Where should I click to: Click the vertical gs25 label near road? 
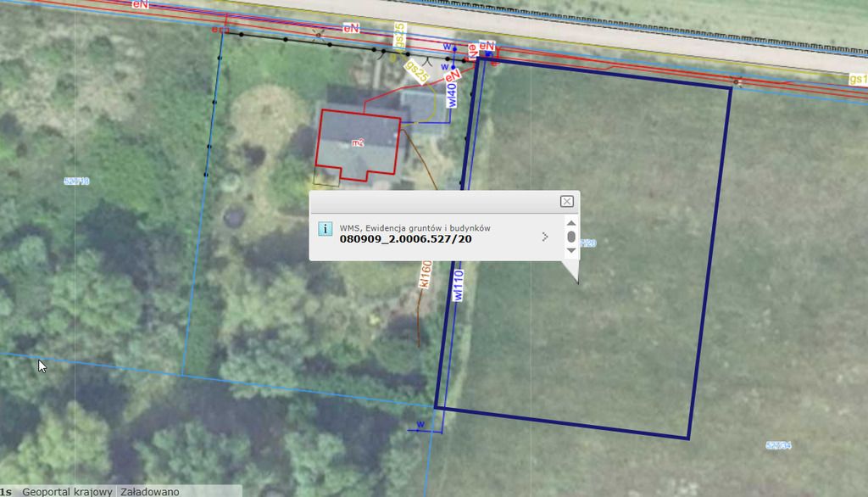click(399, 36)
